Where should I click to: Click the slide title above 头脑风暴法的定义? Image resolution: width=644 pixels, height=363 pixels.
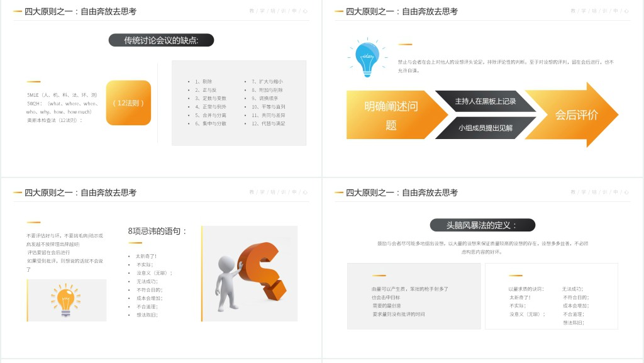coord(402,193)
